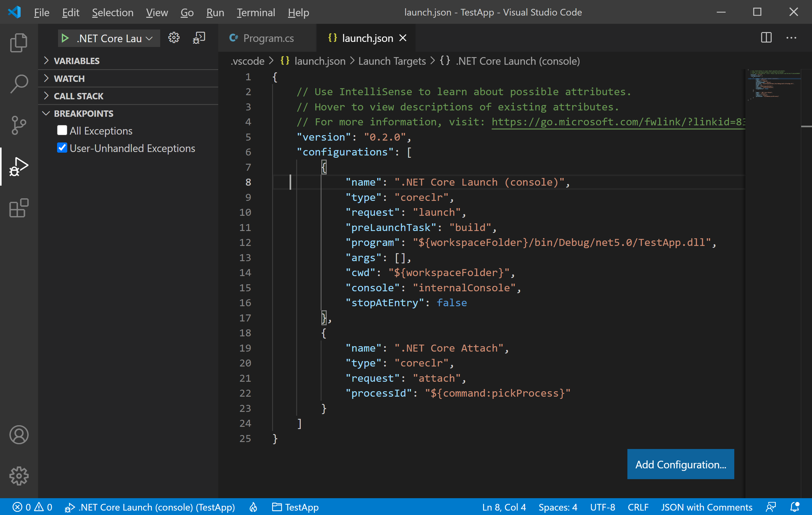812x515 pixels.
Task: Split the editor to the right
Action: point(766,37)
